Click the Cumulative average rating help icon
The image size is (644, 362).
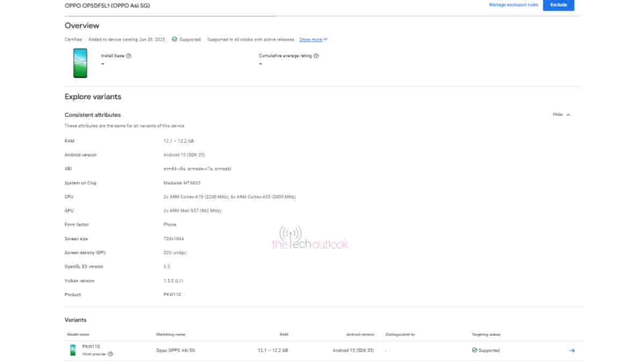click(316, 56)
